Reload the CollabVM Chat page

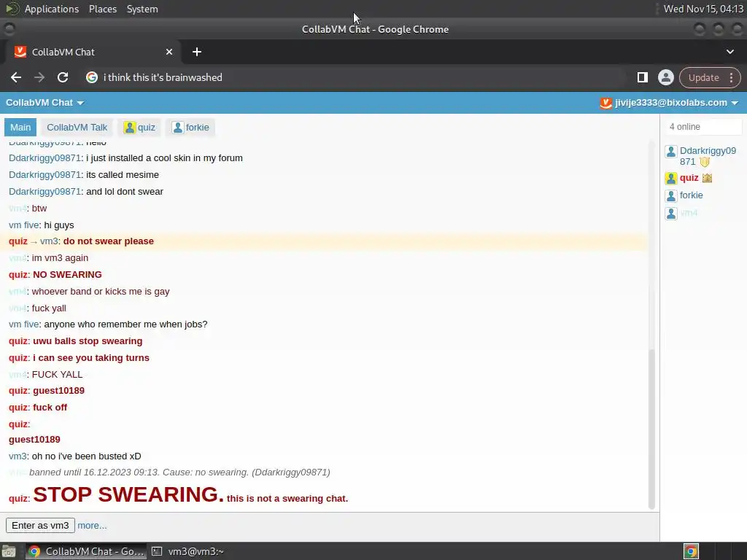coord(63,77)
